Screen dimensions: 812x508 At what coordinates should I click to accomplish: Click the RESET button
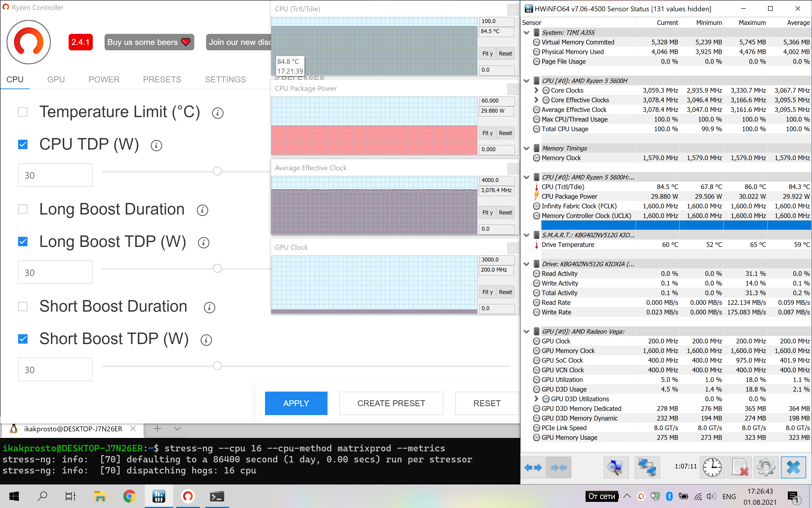[x=487, y=403]
